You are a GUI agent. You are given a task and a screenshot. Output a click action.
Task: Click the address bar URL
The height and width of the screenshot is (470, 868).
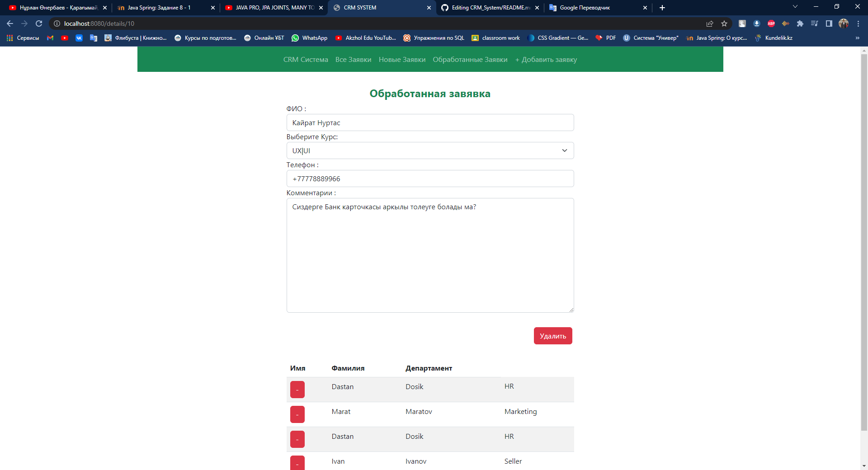(x=99, y=23)
